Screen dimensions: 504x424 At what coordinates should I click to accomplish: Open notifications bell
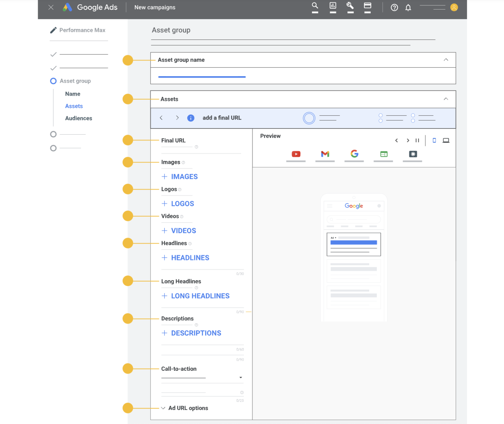(408, 8)
